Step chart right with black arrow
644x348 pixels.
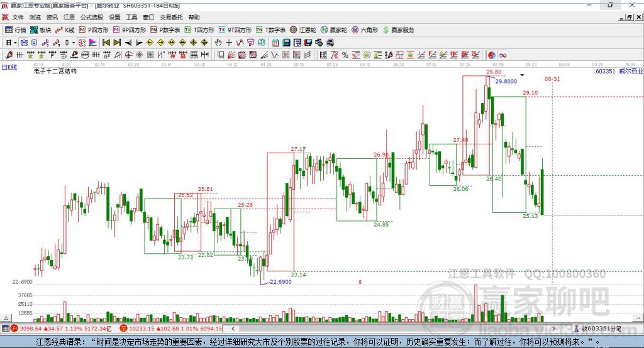[x=139, y=43]
